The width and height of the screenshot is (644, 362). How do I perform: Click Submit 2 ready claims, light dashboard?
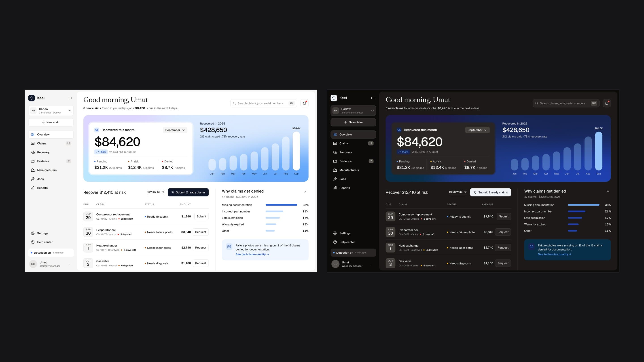click(188, 192)
